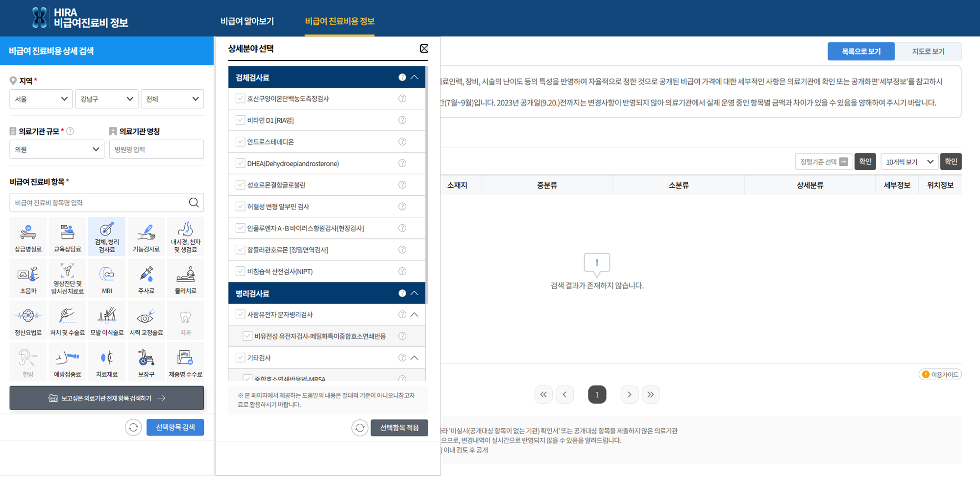Check the 비타민 D1 [RIA법] checkbox

point(240,120)
